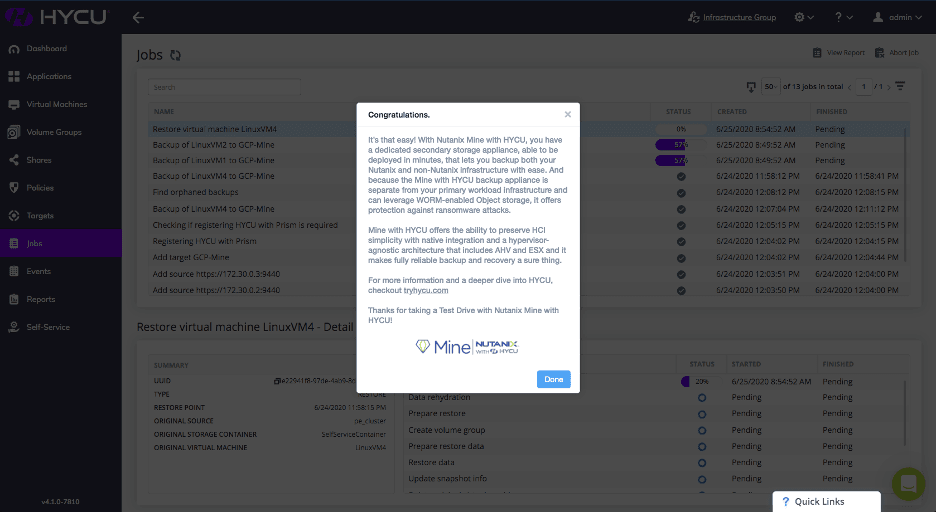The height and width of the screenshot is (512, 936).
Task: Click the Create volume group pending status circle
Action: pyautogui.click(x=702, y=430)
